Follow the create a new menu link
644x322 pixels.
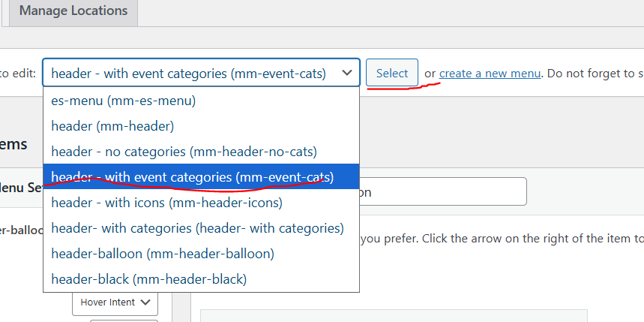click(x=490, y=74)
